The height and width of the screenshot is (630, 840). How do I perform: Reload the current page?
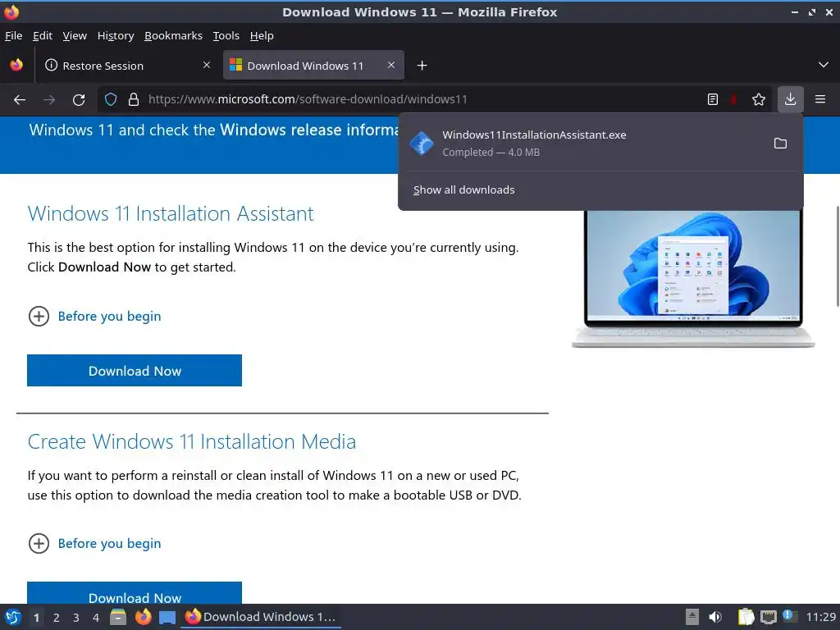[79, 99]
